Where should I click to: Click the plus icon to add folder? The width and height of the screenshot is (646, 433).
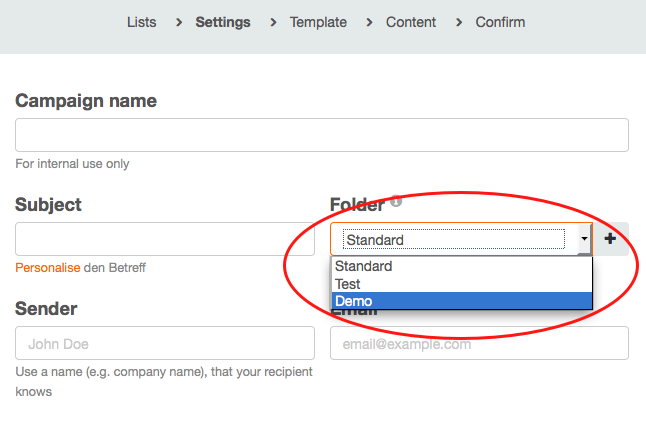[x=610, y=239]
